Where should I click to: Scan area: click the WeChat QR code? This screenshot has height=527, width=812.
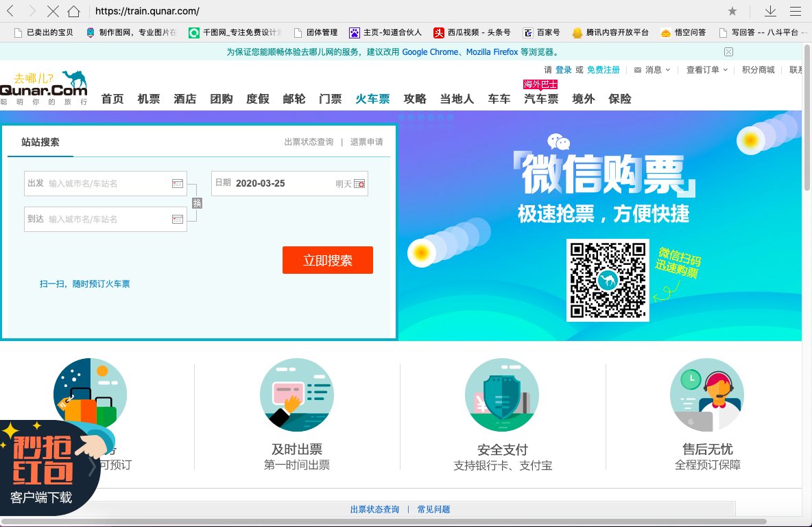[x=608, y=280]
